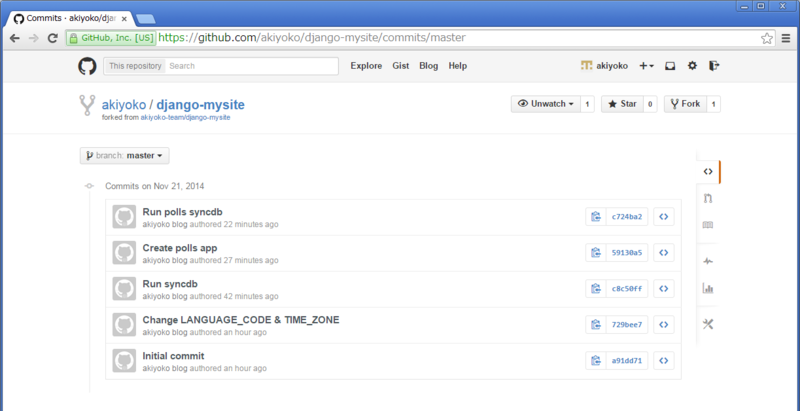This screenshot has height=411, width=800.
Task: Copy SHA for commit c724ba2
Action: tap(595, 217)
